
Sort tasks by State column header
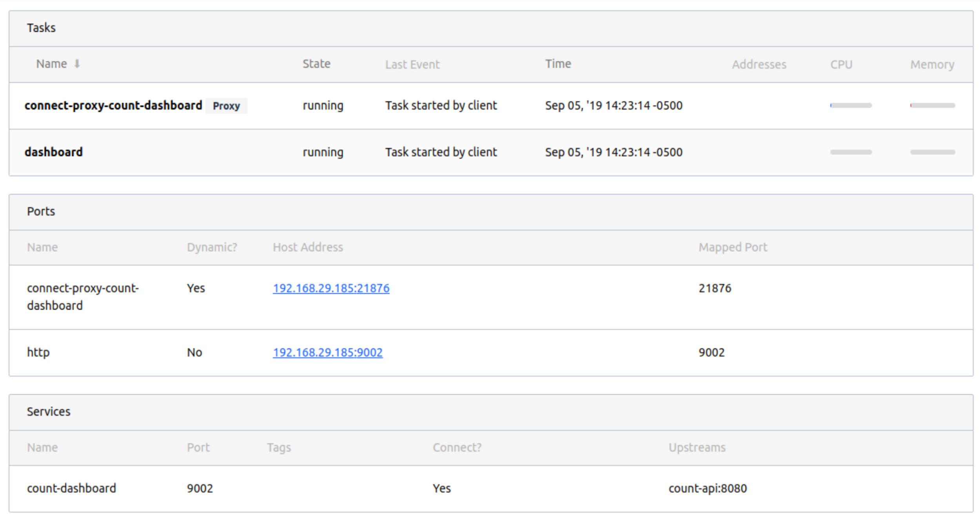316,64
